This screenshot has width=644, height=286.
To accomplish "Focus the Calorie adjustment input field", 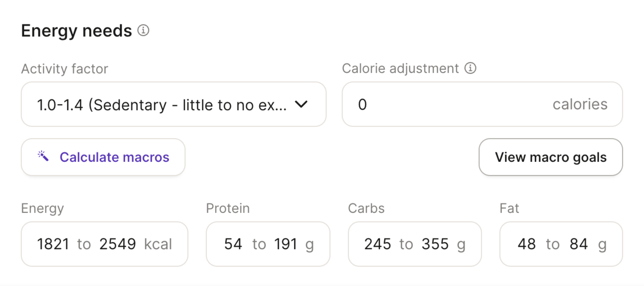I will click(x=482, y=104).
